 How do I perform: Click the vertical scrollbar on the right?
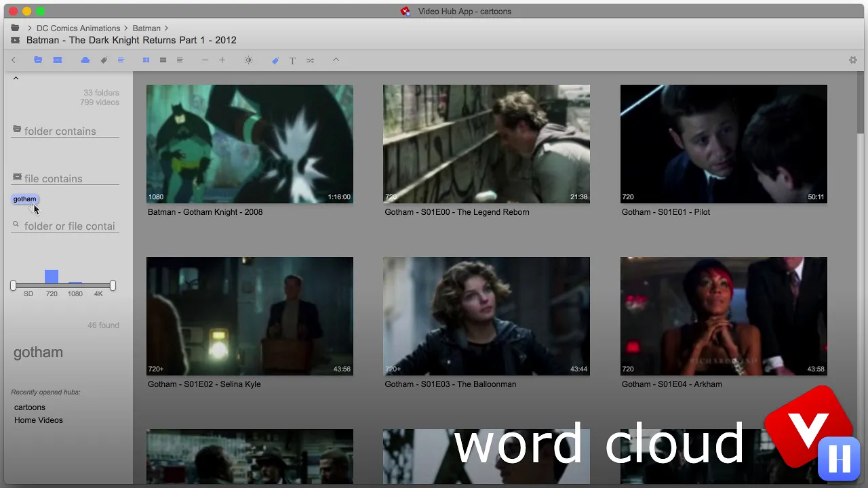pyautogui.click(x=862, y=102)
